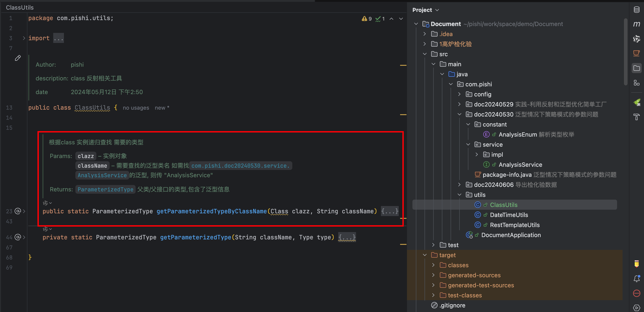Click the ClassUtils editor tab title
644x312 pixels.
click(x=20, y=8)
